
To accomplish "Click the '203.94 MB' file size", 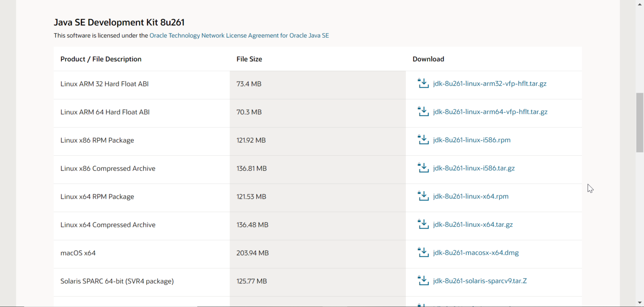I will pos(253,253).
